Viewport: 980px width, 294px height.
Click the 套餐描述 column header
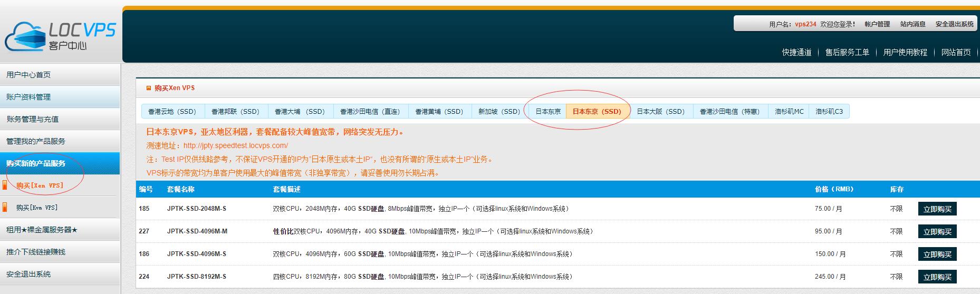click(286, 189)
